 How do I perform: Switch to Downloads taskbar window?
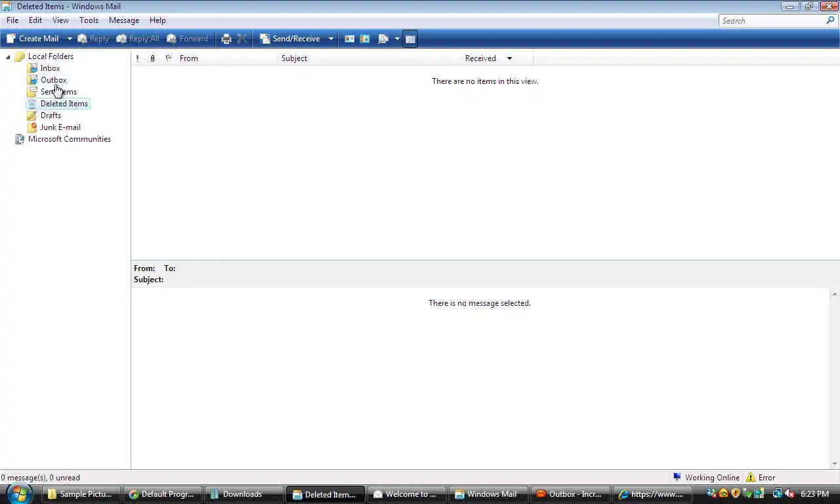[x=243, y=494]
